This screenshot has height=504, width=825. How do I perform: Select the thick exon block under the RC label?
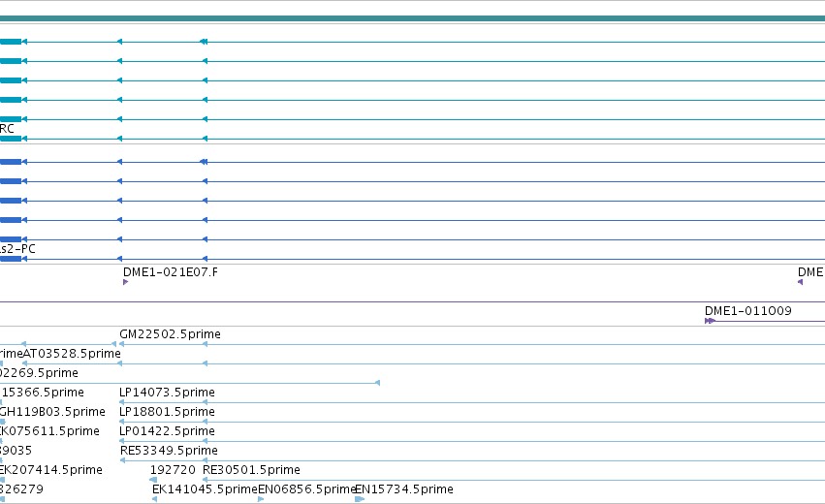tap(11, 139)
